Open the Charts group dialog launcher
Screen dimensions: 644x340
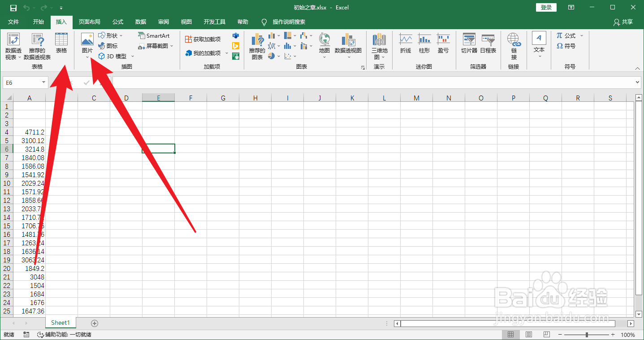363,68
